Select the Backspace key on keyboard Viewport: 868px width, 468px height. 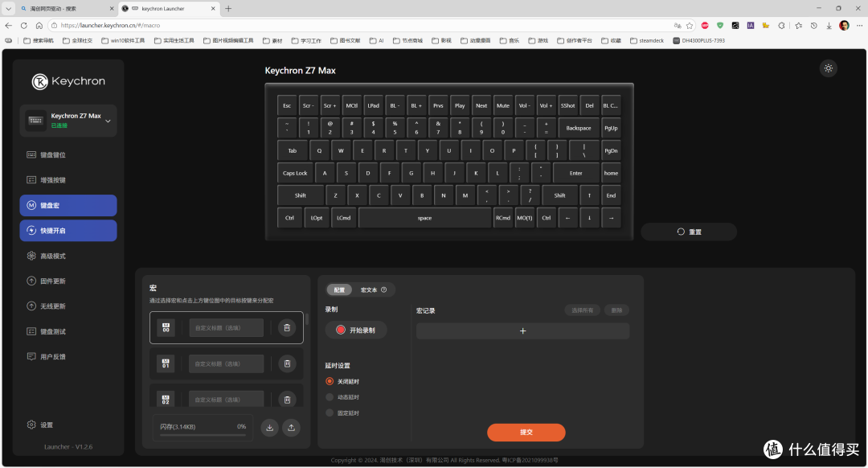point(578,128)
